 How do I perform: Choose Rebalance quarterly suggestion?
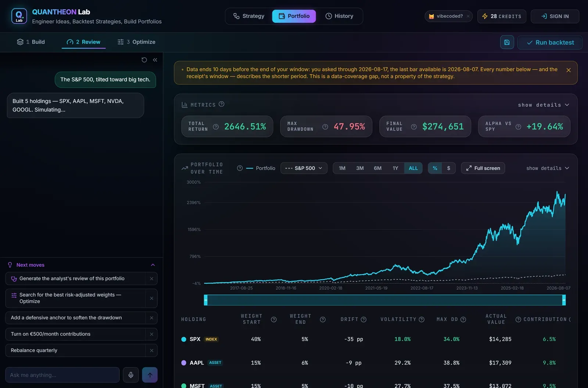[76, 351]
